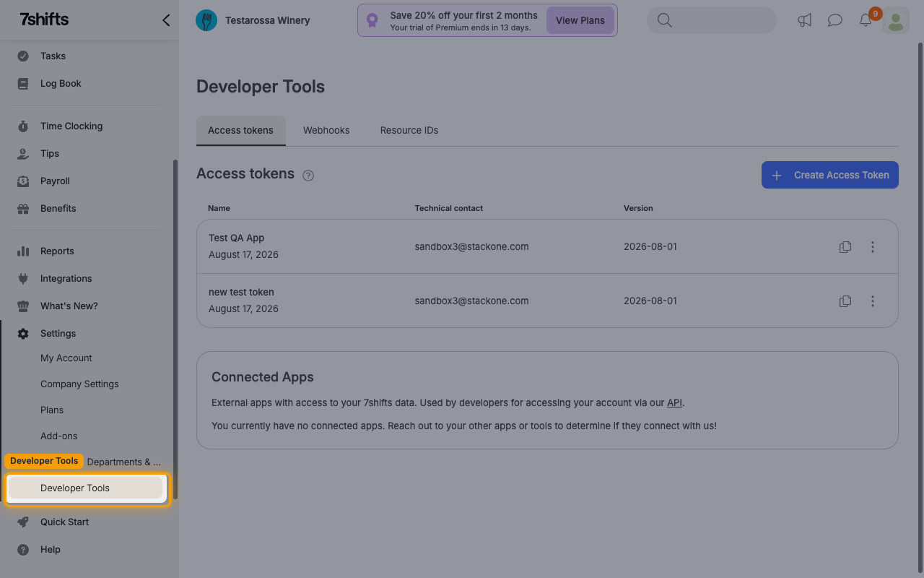Click the Premium ribbon badge icon

pos(372,20)
